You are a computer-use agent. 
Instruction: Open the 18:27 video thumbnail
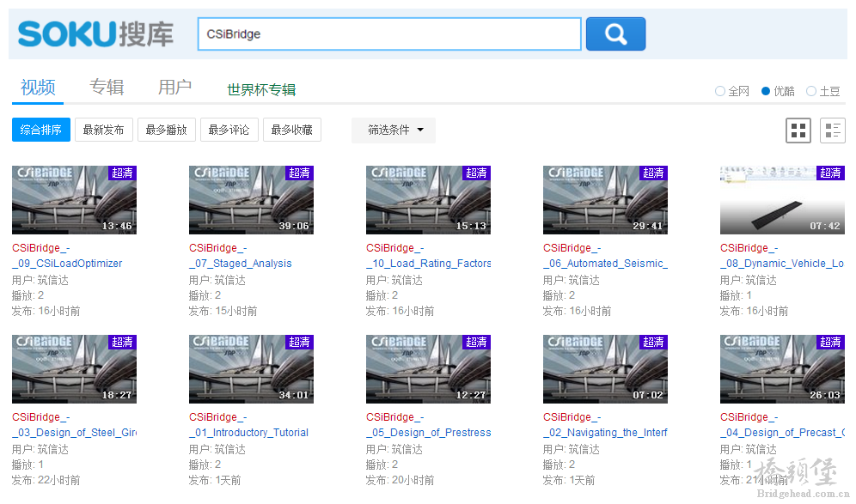(74, 369)
